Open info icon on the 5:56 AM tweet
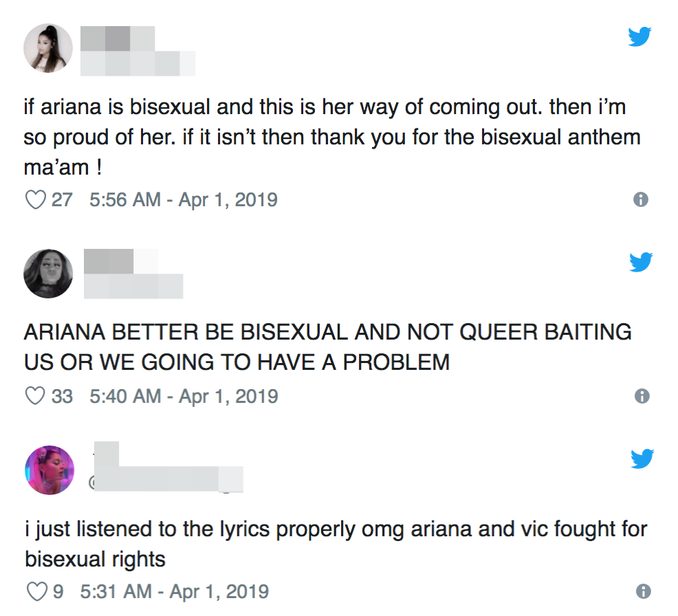Screen dimensions: 678x616 (641, 199)
